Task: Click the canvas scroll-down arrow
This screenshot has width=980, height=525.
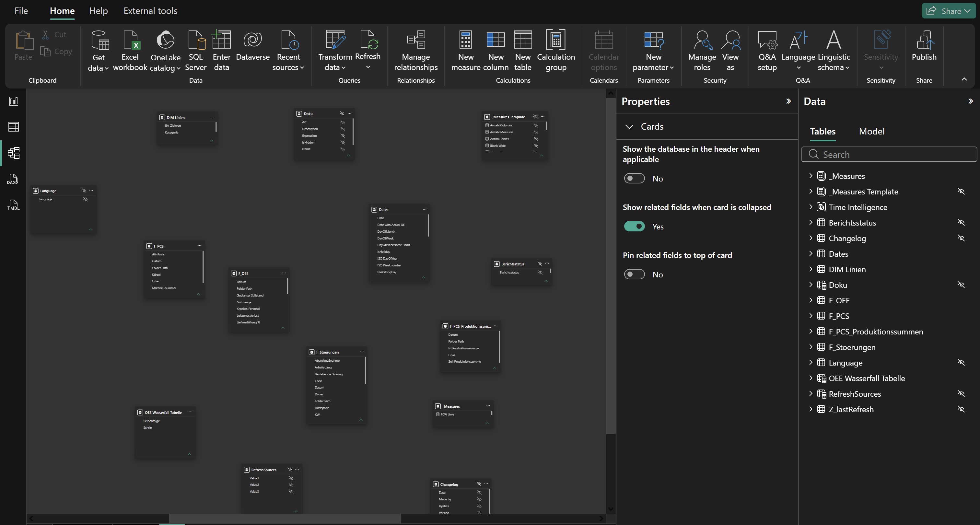Action: [x=611, y=509]
